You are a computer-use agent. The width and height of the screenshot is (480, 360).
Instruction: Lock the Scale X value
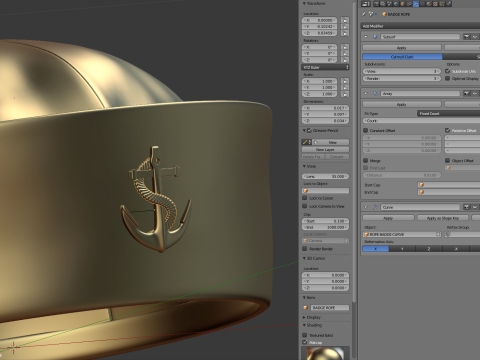tap(345, 81)
